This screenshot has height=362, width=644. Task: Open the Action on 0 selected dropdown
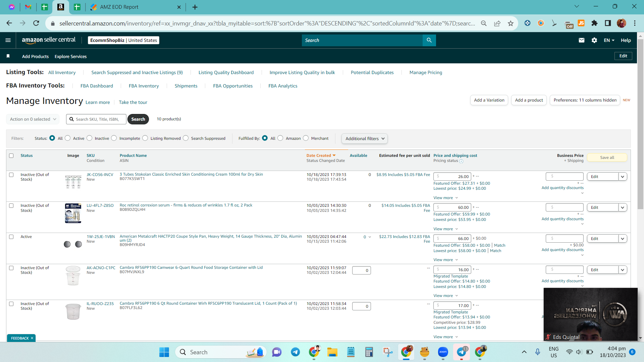click(33, 119)
